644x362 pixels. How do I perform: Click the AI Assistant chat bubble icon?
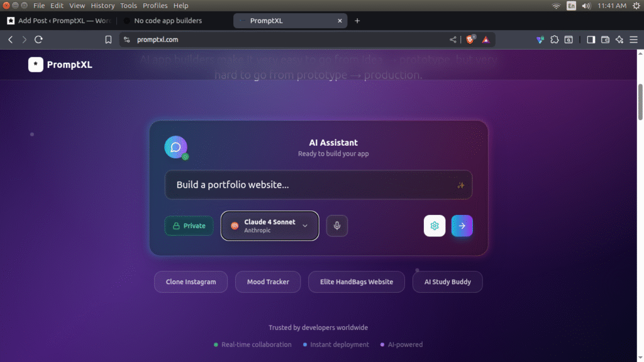click(176, 147)
